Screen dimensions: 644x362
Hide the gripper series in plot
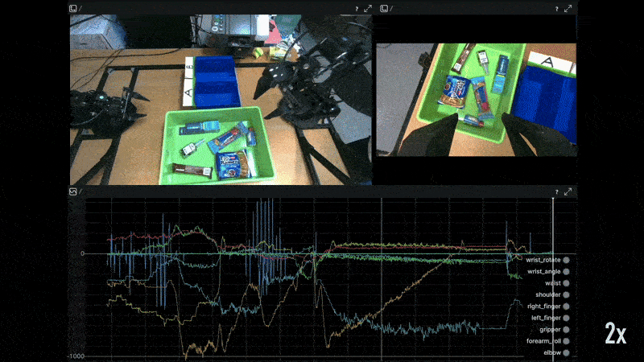(x=567, y=330)
